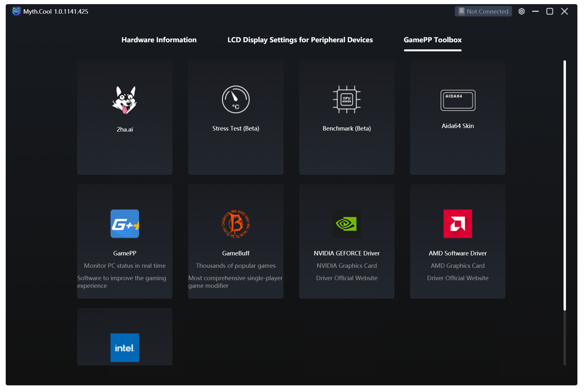Click 'Monitor PC status in real time' text
The height and width of the screenshot is (392, 585).
(x=125, y=266)
